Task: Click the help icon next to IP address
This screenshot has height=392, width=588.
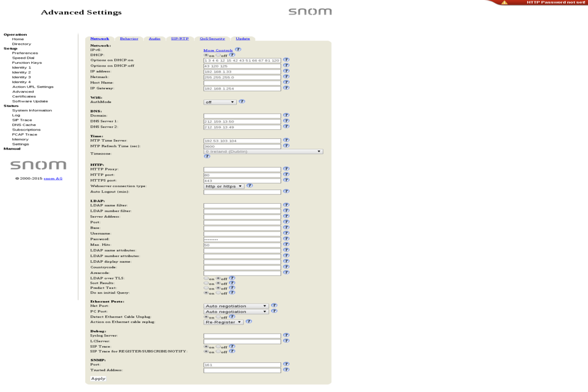Action: tap(286, 71)
